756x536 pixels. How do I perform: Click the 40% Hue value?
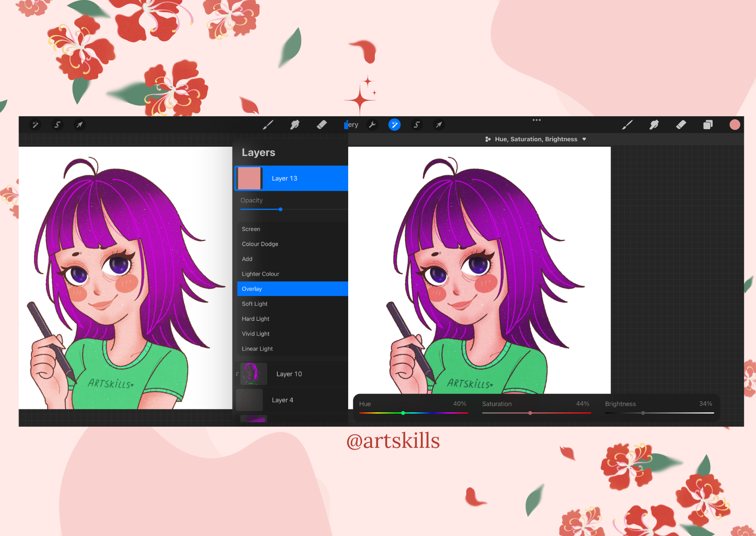point(460,404)
